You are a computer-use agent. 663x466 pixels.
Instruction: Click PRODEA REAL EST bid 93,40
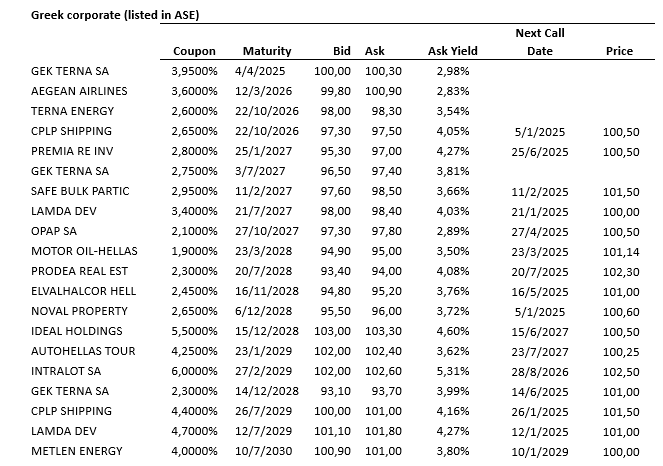click(334, 271)
